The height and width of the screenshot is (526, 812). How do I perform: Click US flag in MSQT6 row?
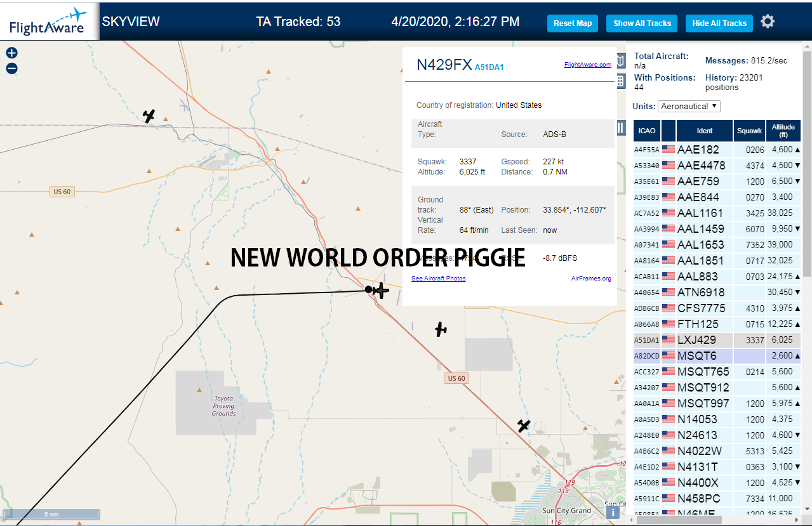pos(669,355)
